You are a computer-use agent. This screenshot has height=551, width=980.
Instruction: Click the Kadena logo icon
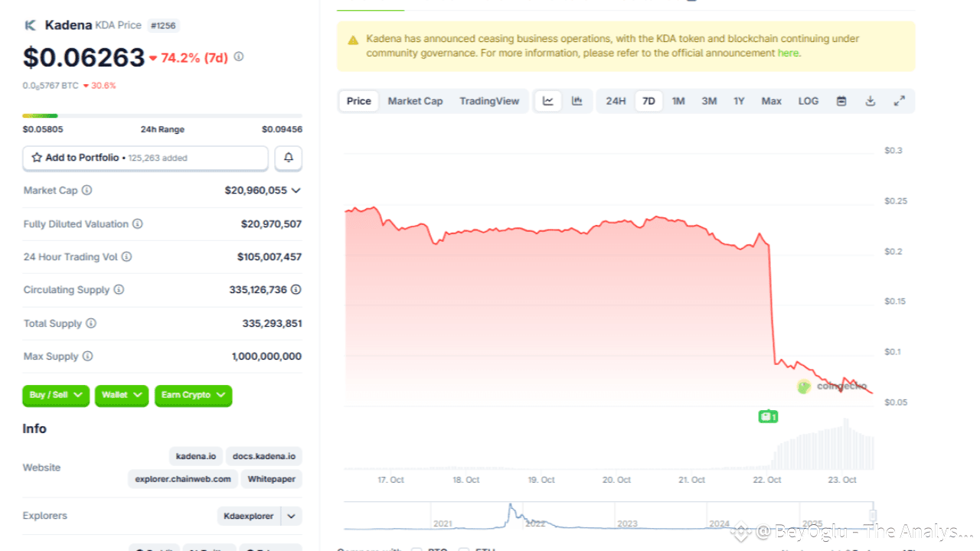[x=31, y=25]
